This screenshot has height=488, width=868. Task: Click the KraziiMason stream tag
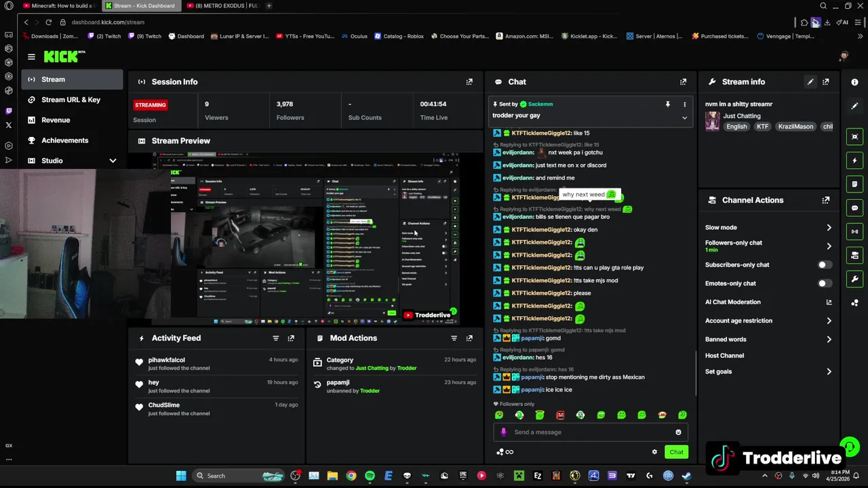795,127
